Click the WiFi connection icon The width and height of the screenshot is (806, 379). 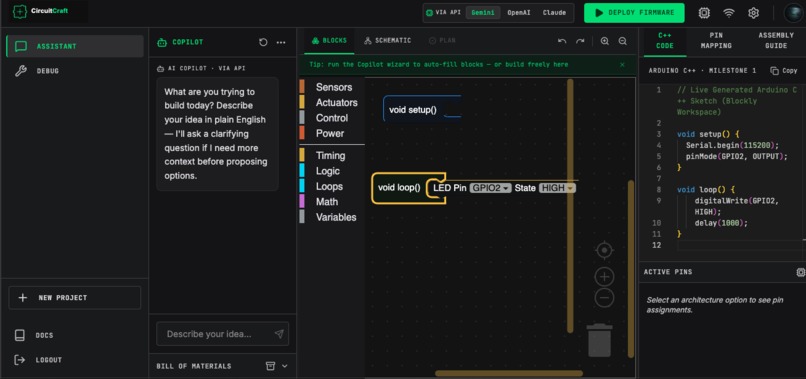coord(729,13)
